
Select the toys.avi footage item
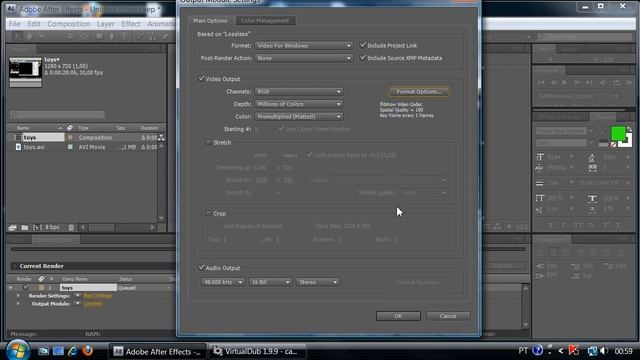click(x=34, y=147)
